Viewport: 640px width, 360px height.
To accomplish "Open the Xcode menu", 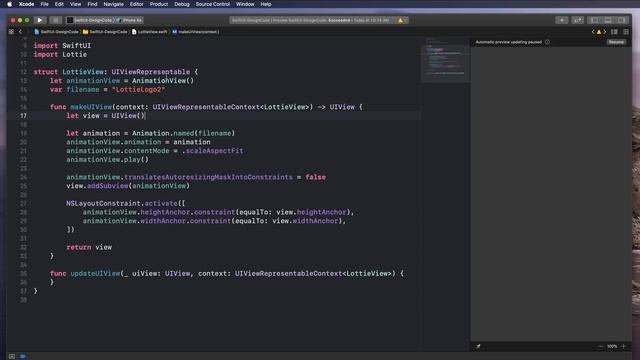I will click(27, 4).
